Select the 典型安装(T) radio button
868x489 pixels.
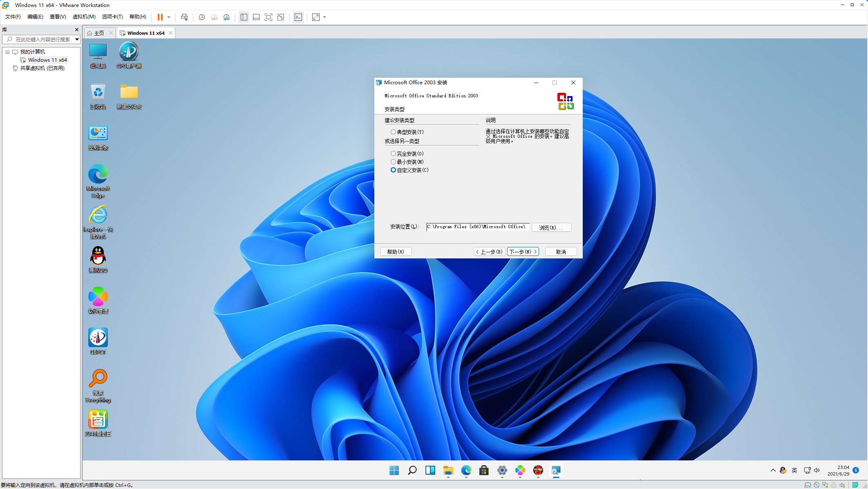(393, 132)
